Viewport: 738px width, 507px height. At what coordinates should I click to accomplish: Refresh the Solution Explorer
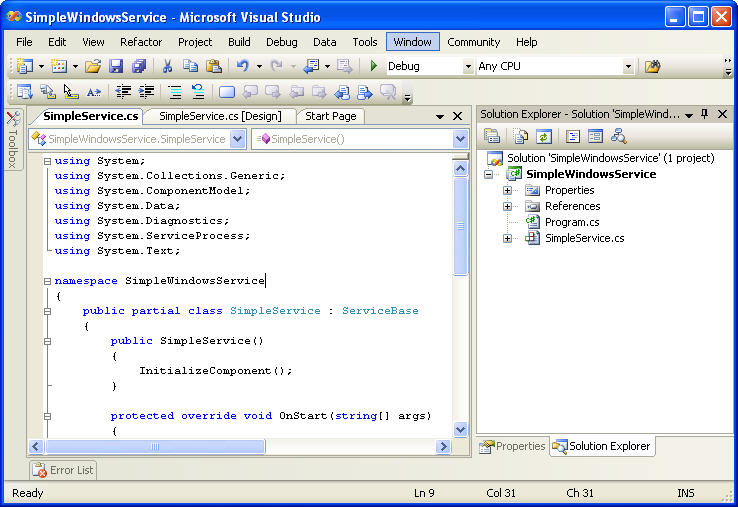click(x=544, y=137)
